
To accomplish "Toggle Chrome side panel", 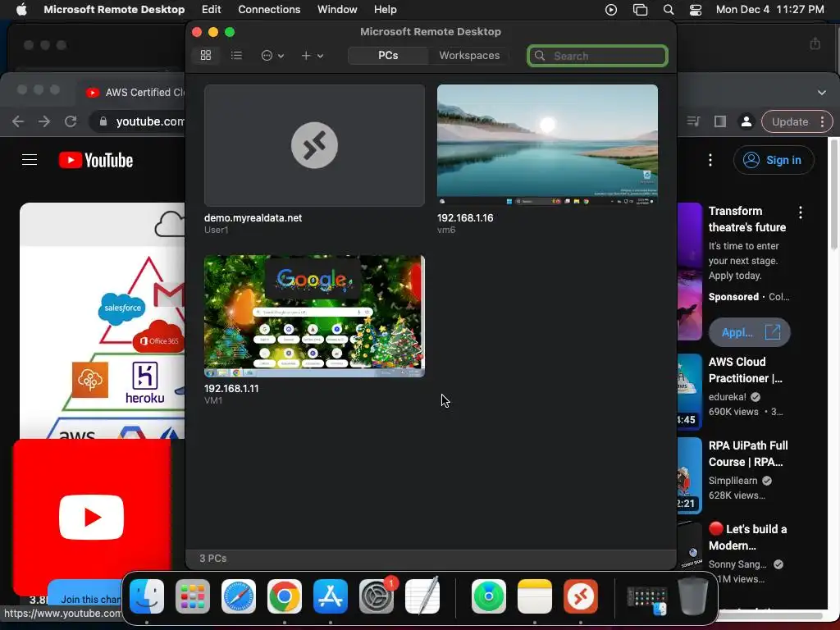I will (720, 121).
